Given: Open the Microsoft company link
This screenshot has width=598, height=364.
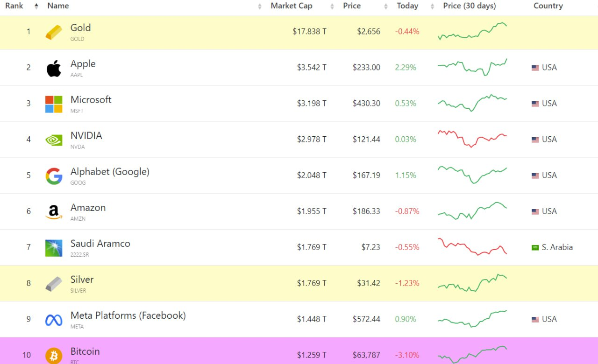Looking at the screenshot, I should [91, 100].
